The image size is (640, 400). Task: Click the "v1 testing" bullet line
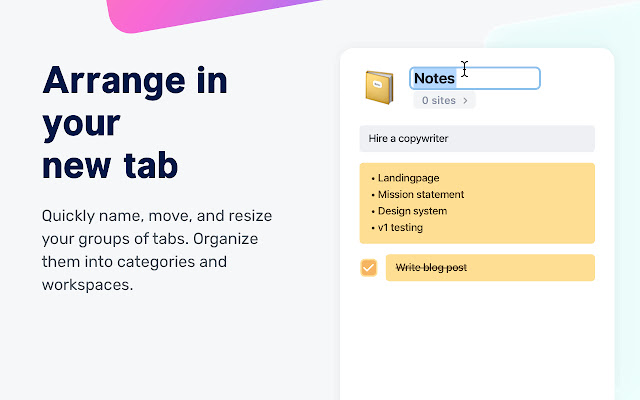(400, 227)
